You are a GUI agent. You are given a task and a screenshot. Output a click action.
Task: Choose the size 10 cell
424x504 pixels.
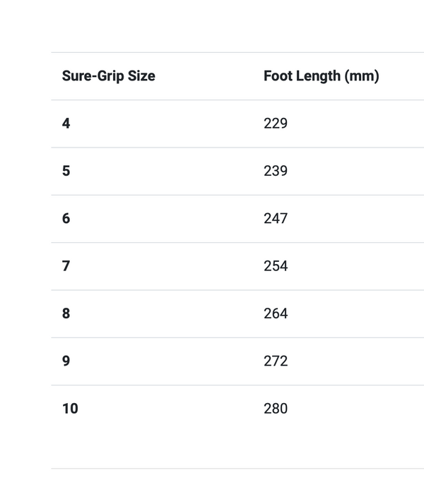(x=70, y=408)
